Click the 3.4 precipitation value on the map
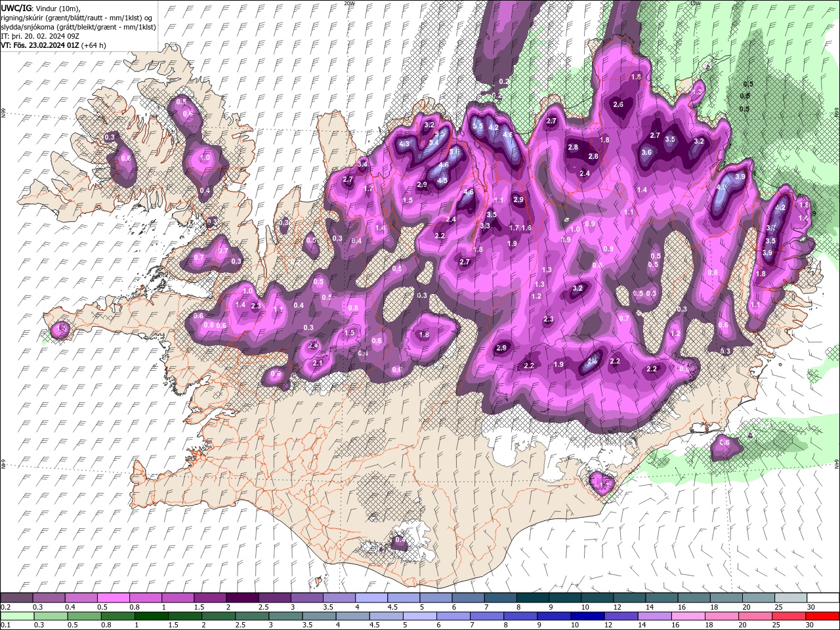 click(x=362, y=163)
